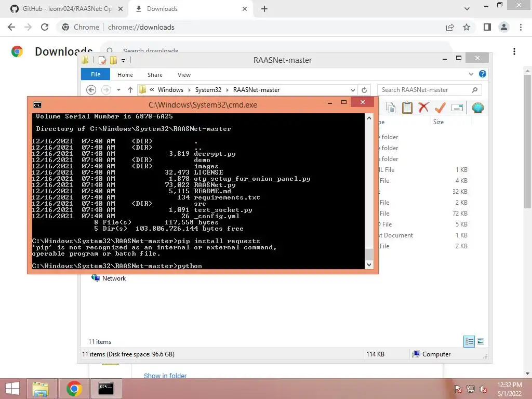Switch Explorer to large icons view
The image size is (532, 399).
point(481,341)
